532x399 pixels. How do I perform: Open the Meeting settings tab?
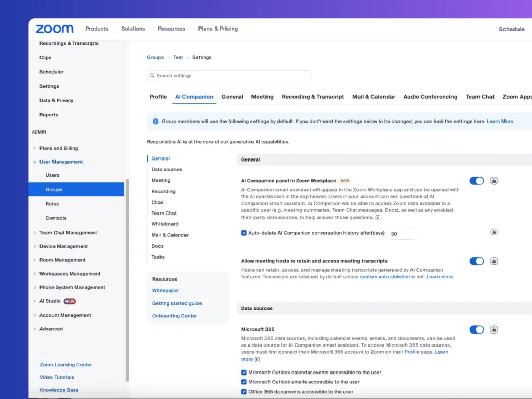click(262, 97)
